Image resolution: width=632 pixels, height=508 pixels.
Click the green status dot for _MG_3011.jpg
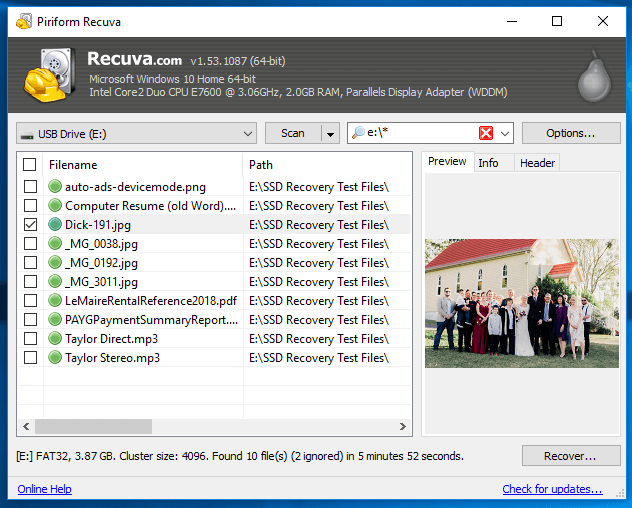point(54,281)
